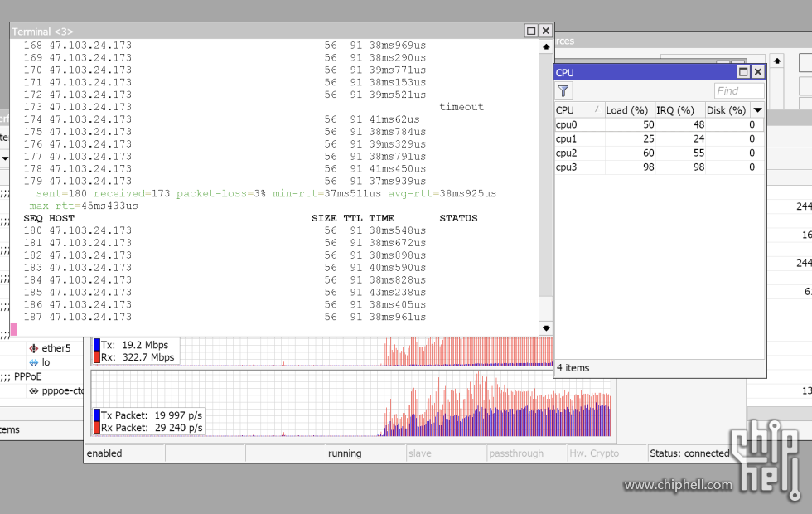Click the pink terminal cursor
The image size is (812, 514).
tap(14, 330)
